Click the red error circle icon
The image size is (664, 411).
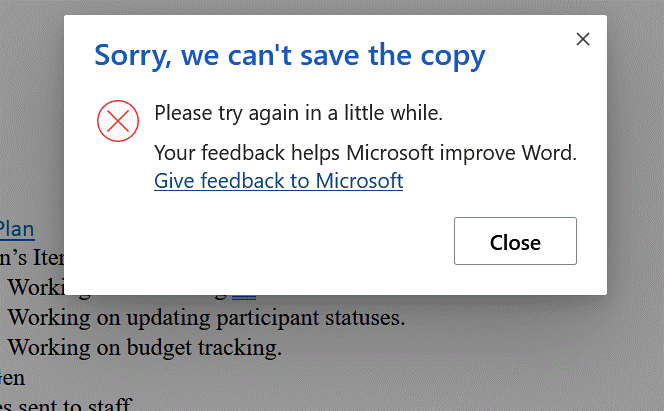[118, 121]
